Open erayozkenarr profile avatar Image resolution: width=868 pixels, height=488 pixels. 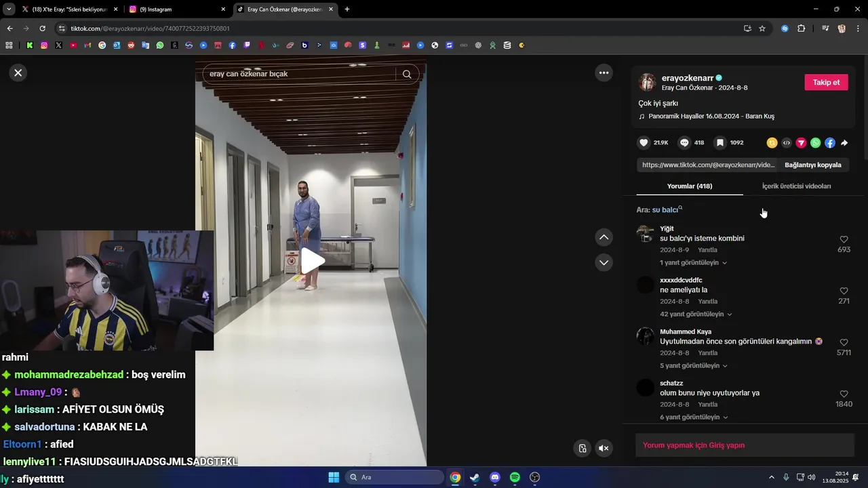coord(647,82)
